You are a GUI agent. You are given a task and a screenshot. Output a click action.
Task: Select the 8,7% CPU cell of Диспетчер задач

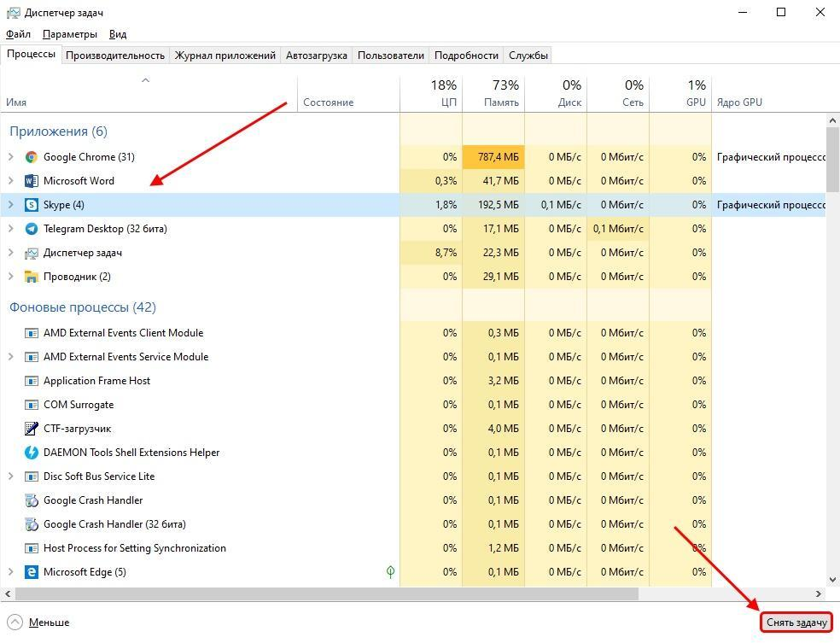[431, 253]
